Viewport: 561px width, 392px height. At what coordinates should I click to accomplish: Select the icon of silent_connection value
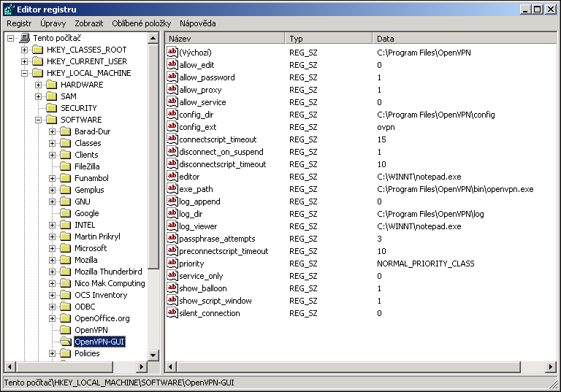tap(172, 312)
